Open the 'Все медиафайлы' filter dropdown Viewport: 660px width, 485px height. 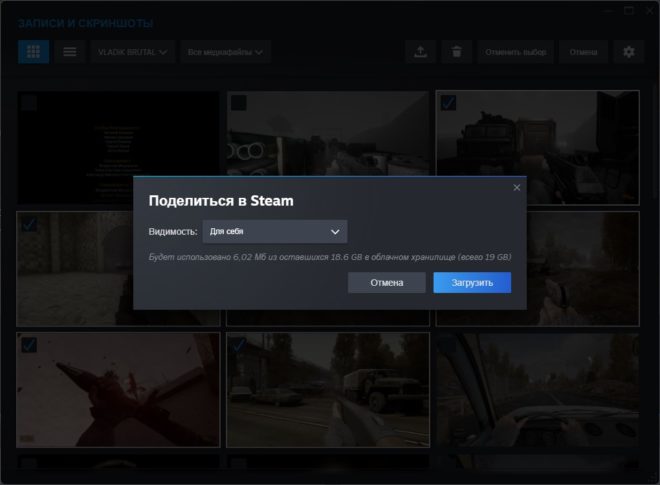click(225, 52)
